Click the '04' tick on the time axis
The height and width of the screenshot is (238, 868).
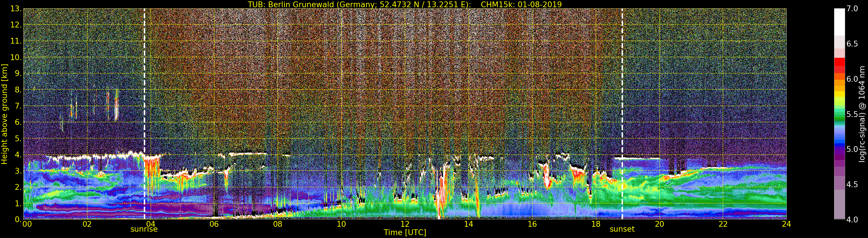click(151, 224)
